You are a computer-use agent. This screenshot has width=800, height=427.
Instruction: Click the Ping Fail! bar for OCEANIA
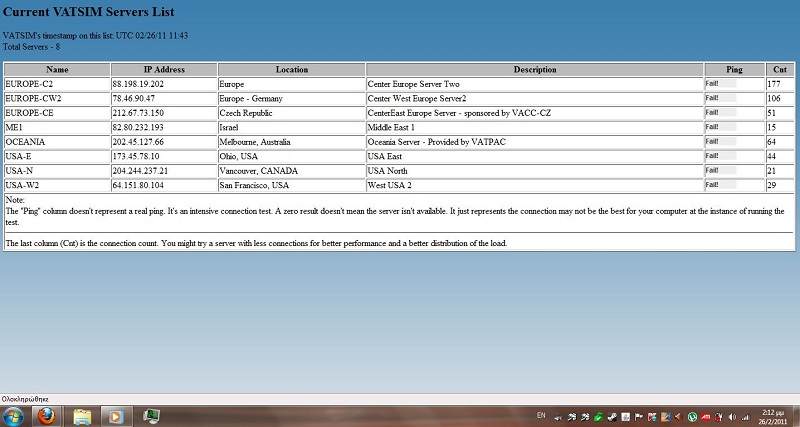pyautogui.click(x=720, y=141)
